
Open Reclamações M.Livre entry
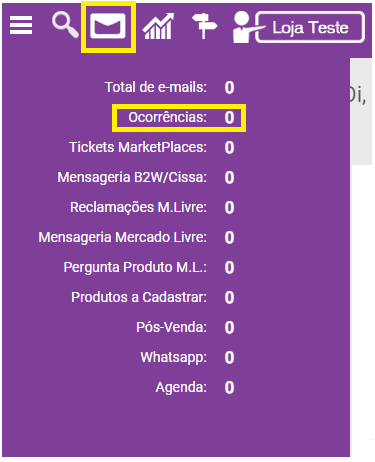tap(138, 207)
